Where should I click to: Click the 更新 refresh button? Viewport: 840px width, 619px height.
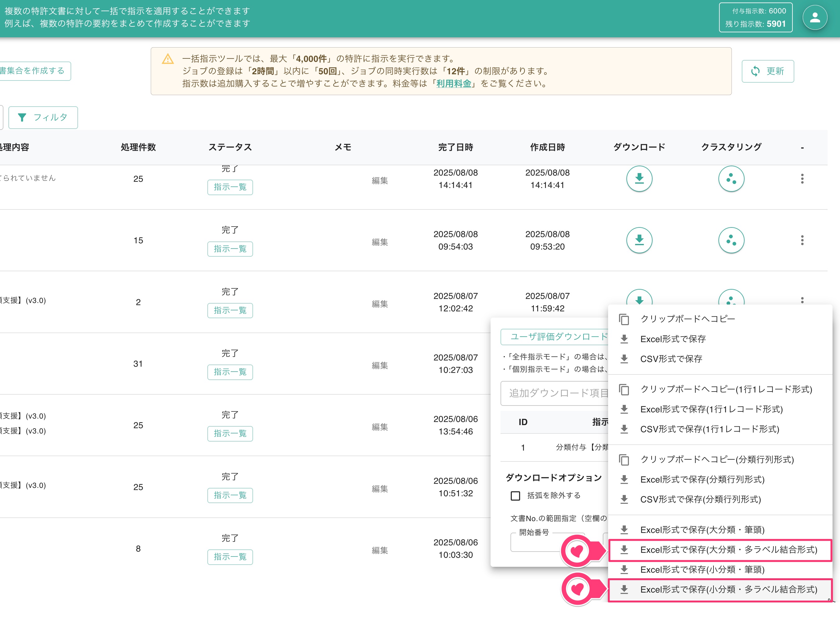(x=767, y=71)
